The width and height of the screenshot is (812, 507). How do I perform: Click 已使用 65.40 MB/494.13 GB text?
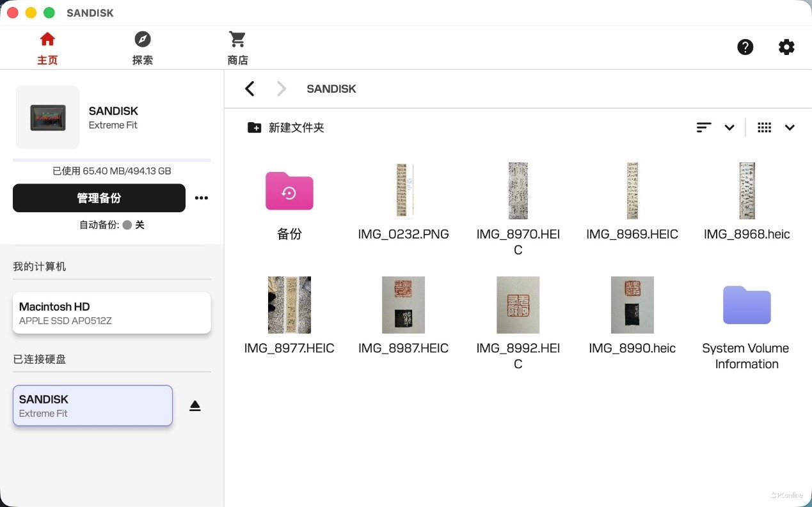pyautogui.click(x=112, y=171)
